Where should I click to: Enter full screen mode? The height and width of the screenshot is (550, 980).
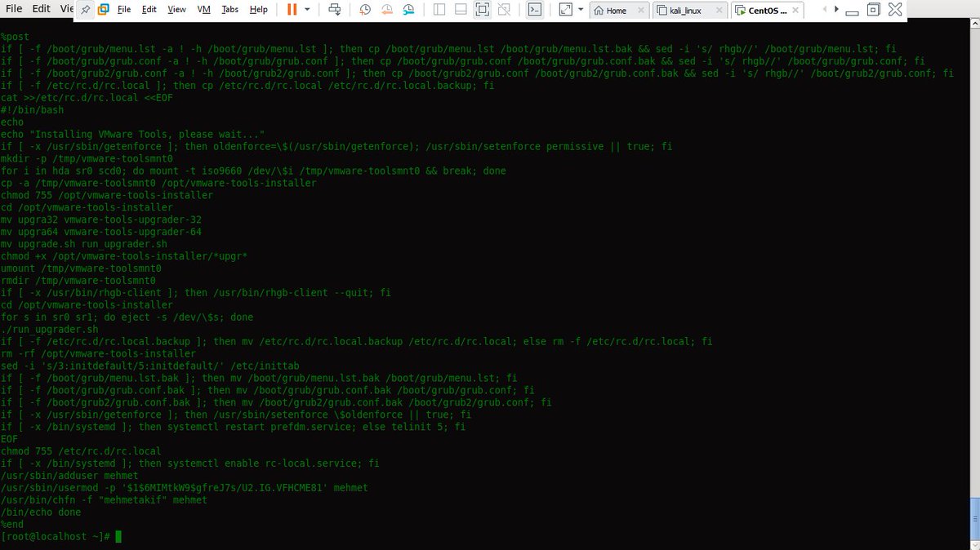[x=485, y=10]
